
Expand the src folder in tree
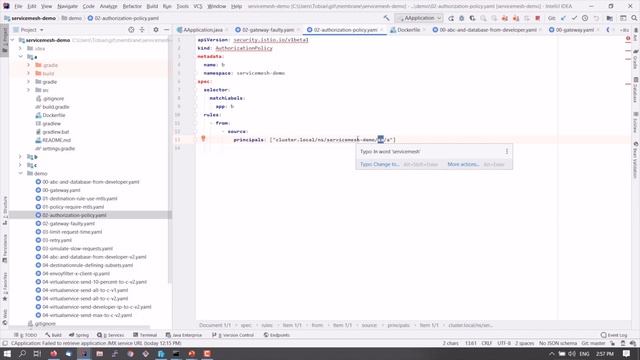tap(29, 90)
